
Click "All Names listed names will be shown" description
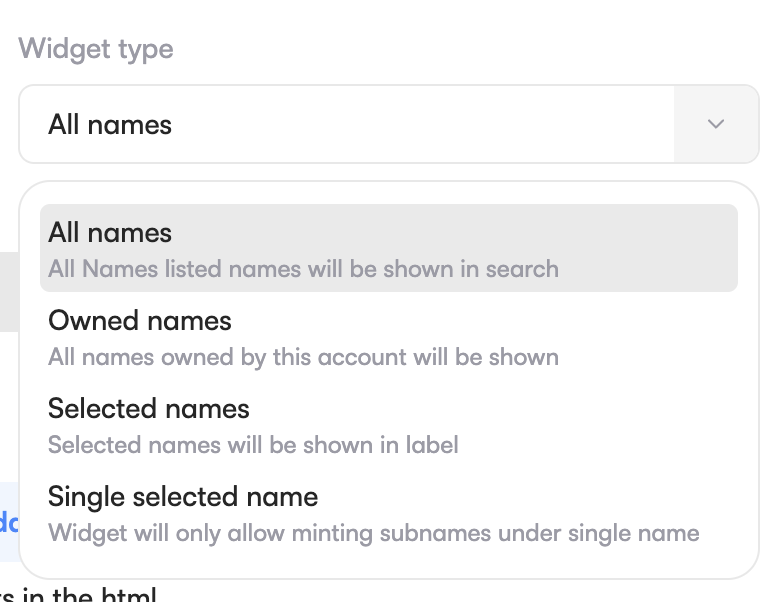[303, 269]
